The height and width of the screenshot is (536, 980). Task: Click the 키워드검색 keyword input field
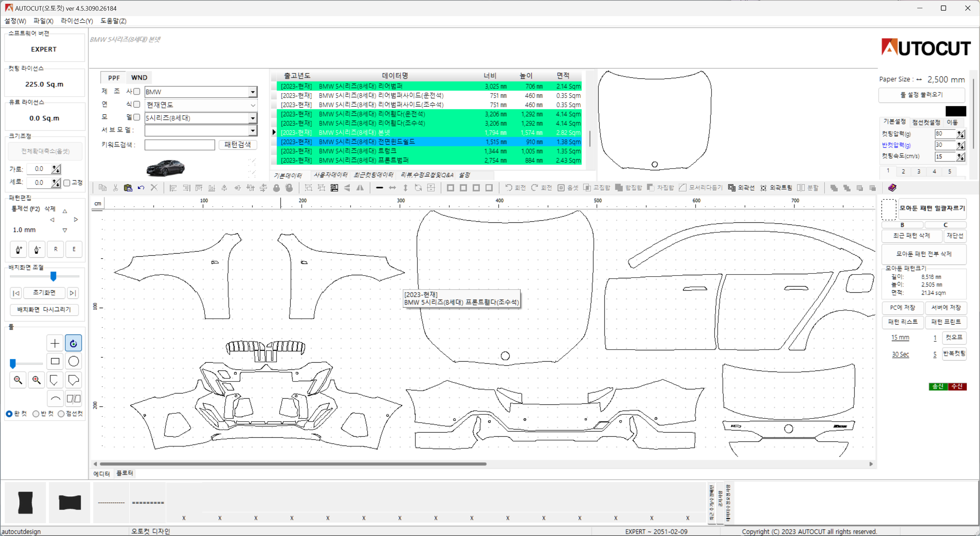click(x=180, y=145)
